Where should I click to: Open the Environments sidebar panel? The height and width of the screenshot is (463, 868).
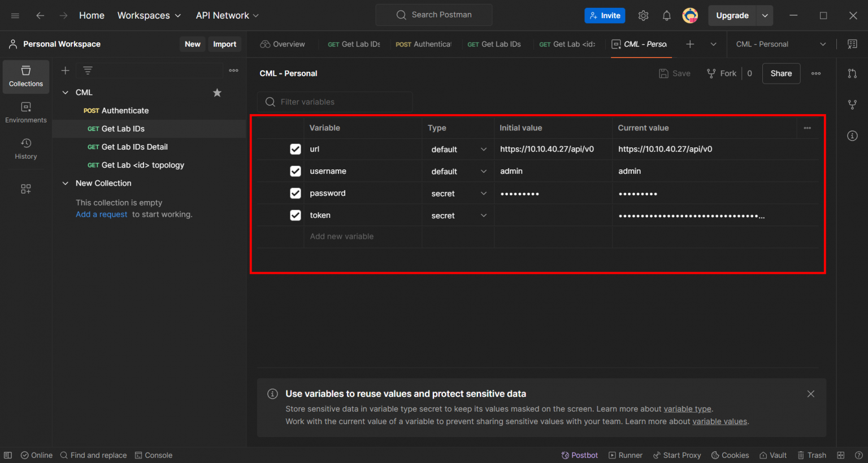25,112
